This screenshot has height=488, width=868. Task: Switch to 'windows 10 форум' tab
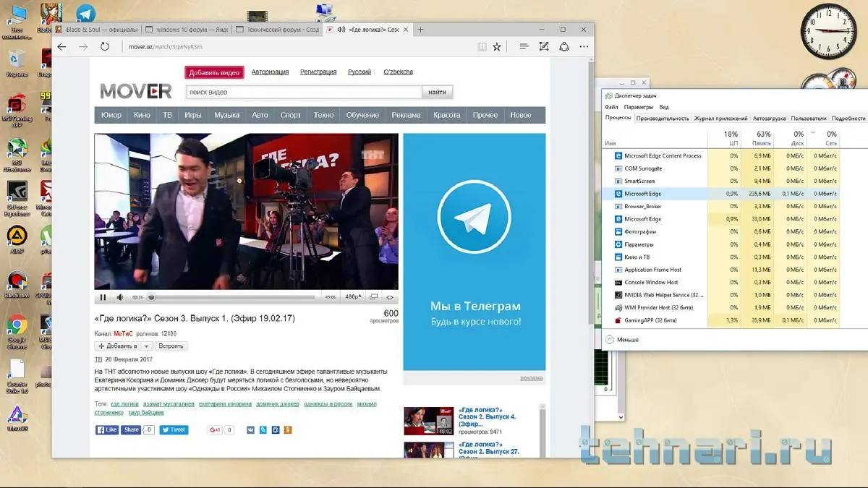[x=186, y=30]
